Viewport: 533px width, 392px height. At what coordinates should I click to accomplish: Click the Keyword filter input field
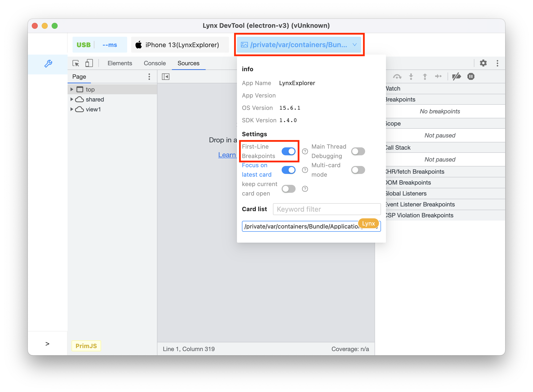[327, 208]
